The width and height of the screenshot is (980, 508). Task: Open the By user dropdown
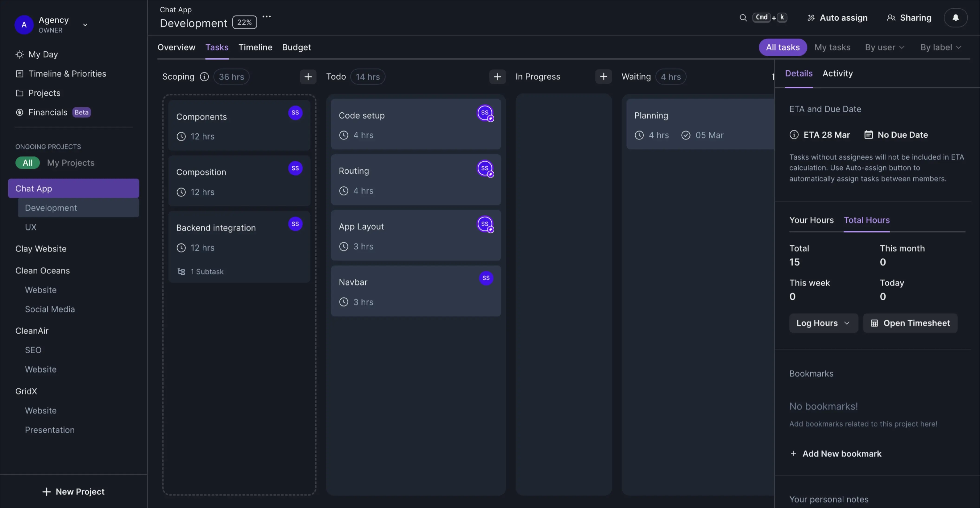tap(884, 47)
